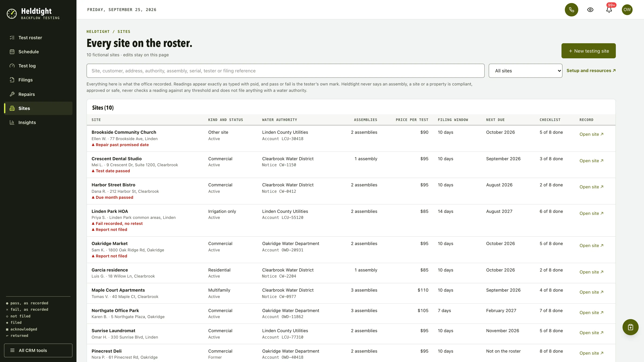Click the NEXT DUE column header
644x362 pixels.
pyautogui.click(x=495, y=120)
